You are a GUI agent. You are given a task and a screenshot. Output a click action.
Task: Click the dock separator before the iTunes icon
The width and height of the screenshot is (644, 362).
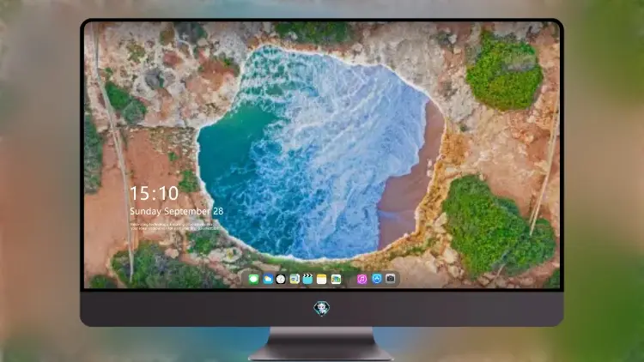coord(349,279)
